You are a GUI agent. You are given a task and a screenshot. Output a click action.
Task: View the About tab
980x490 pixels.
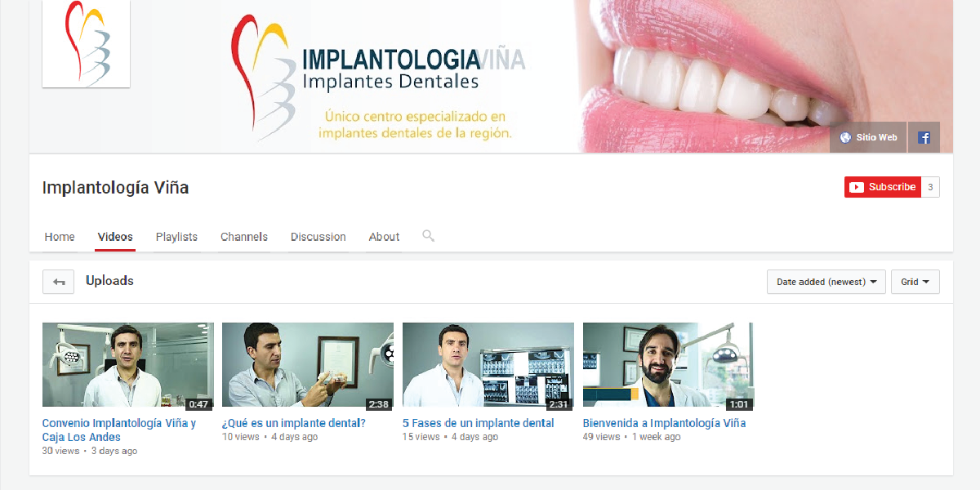pos(384,237)
